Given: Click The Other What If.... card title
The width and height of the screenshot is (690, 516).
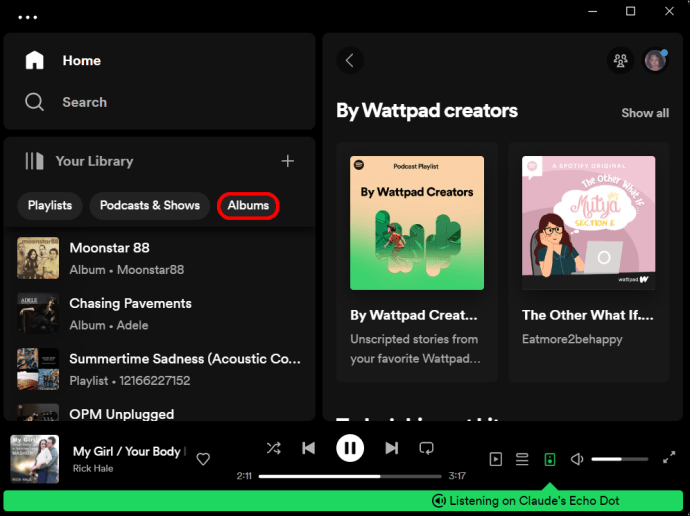Looking at the screenshot, I should pos(587,315).
